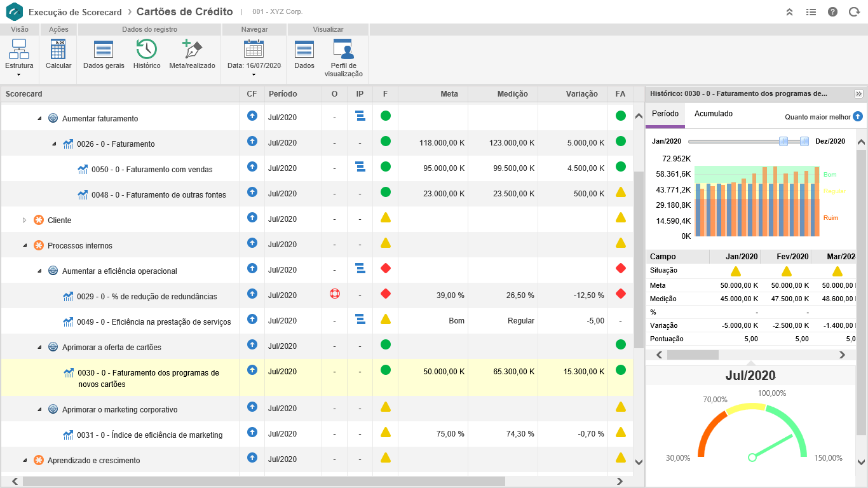The width and height of the screenshot is (868, 488).
Task: Switch to the Acumulado tab
Action: (x=713, y=114)
